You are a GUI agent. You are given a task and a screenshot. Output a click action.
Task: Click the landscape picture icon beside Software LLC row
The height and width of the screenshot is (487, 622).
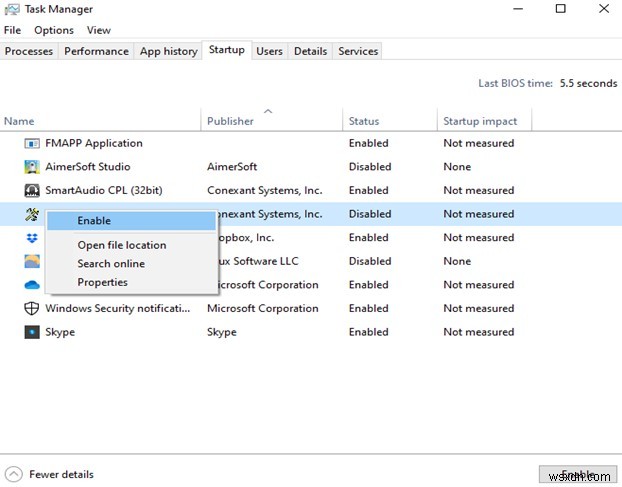click(x=32, y=261)
